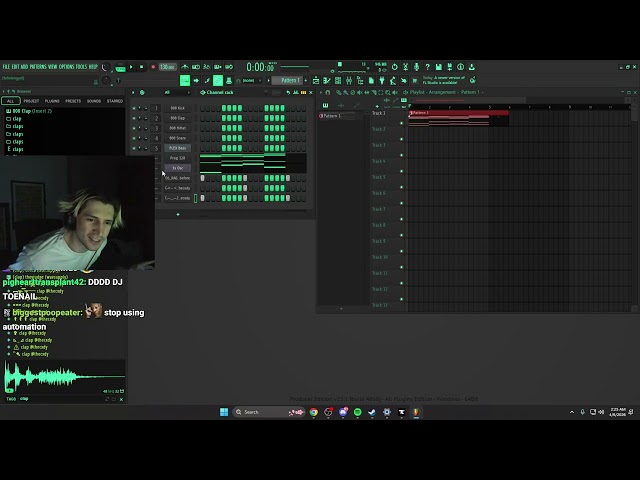Click the Channel rack undo arrow icon

coord(288,93)
